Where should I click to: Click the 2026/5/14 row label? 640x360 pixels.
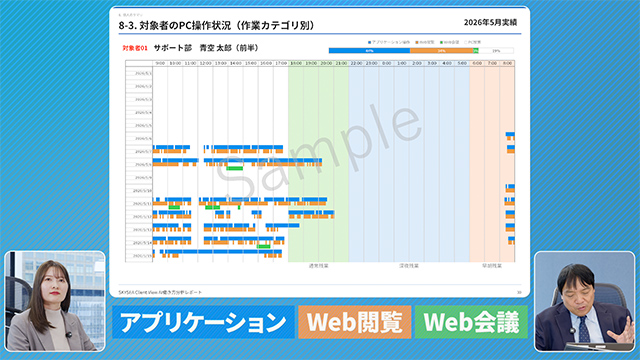point(142,243)
